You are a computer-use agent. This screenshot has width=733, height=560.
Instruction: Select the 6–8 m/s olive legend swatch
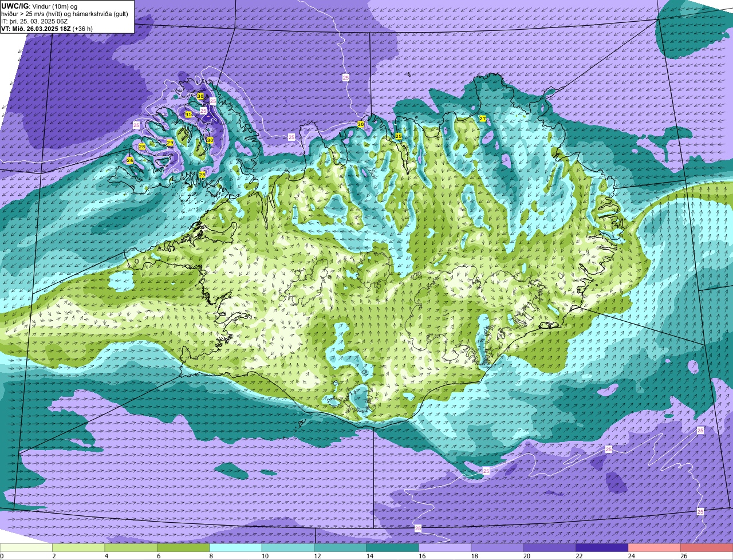pyautogui.click(x=183, y=548)
